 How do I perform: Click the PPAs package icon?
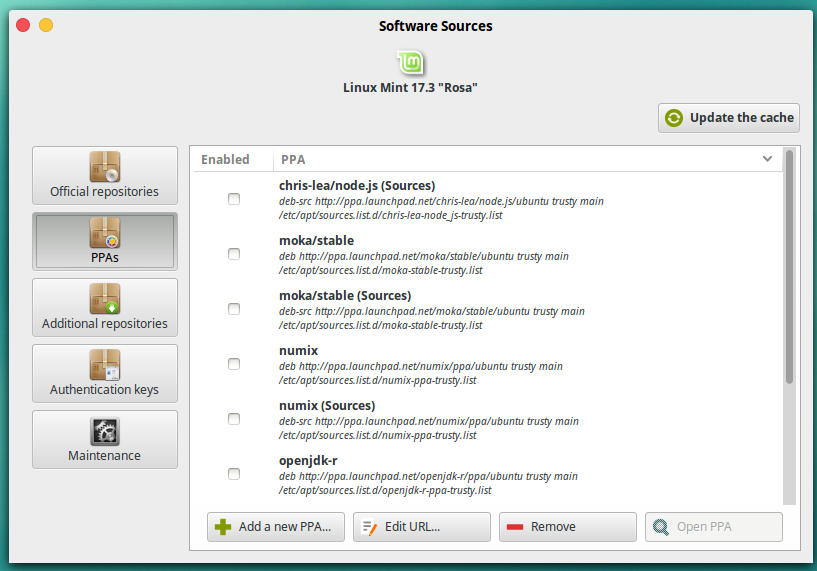pos(105,233)
